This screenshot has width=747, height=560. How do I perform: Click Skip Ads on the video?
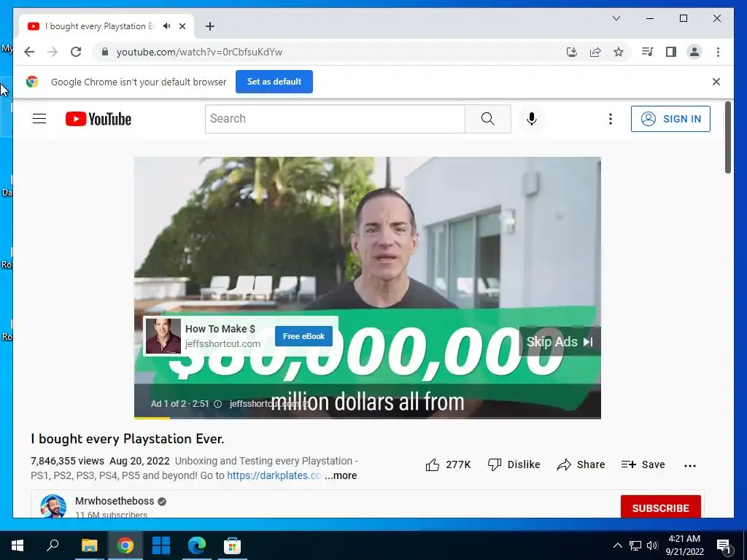(560, 341)
